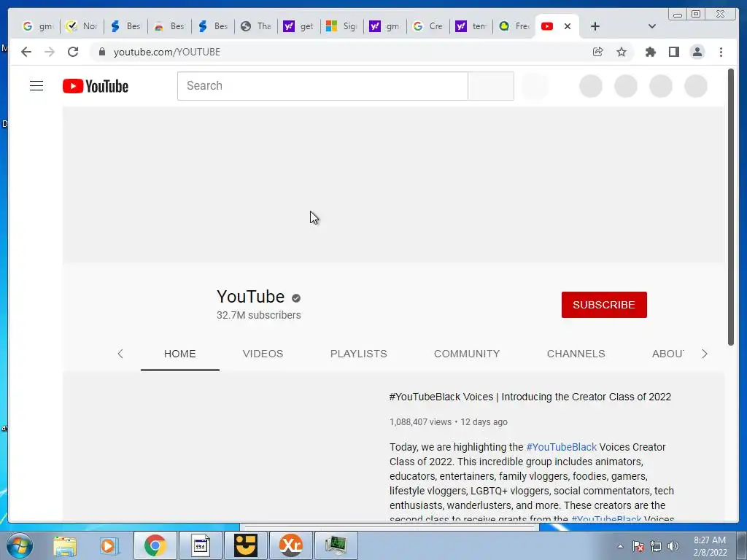Open the #YouTubeBlack Voices video title
The height and width of the screenshot is (560, 747).
(x=530, y=397)
